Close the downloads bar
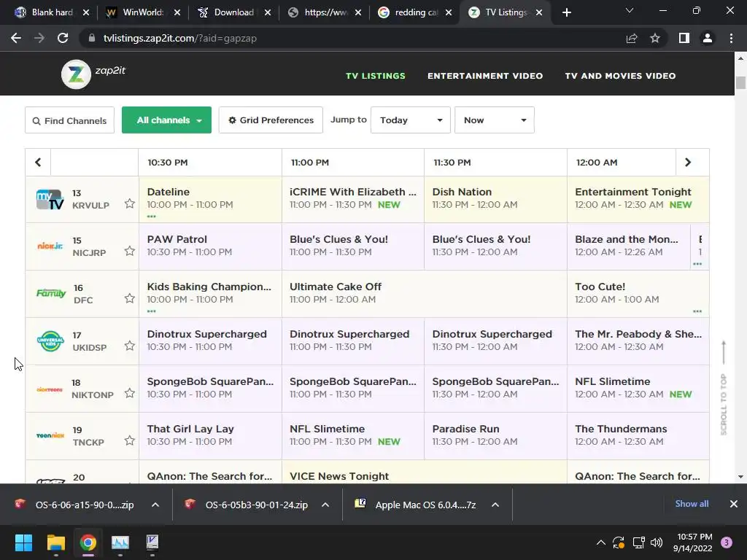 tap(734, 504)
